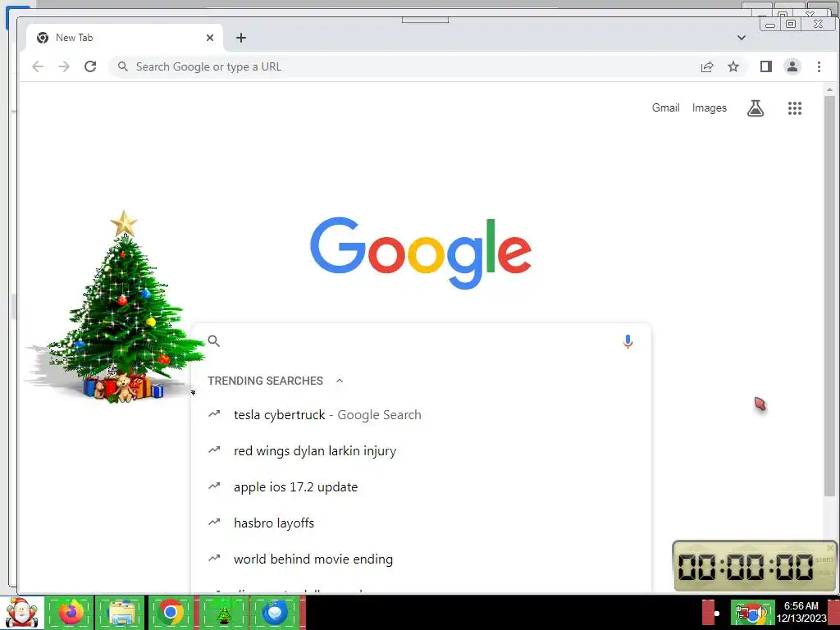This screenshot has width=840, height=630.
Task: Go forward to next page
Action: click(x=64, y=66)
